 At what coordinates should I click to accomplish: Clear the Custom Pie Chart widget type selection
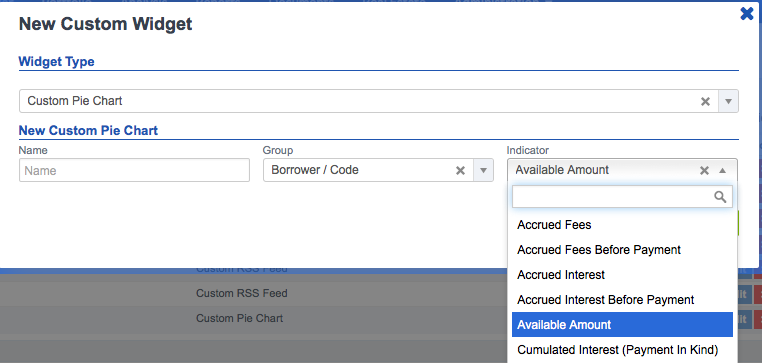pyautogui.click(x=705, y=101)
